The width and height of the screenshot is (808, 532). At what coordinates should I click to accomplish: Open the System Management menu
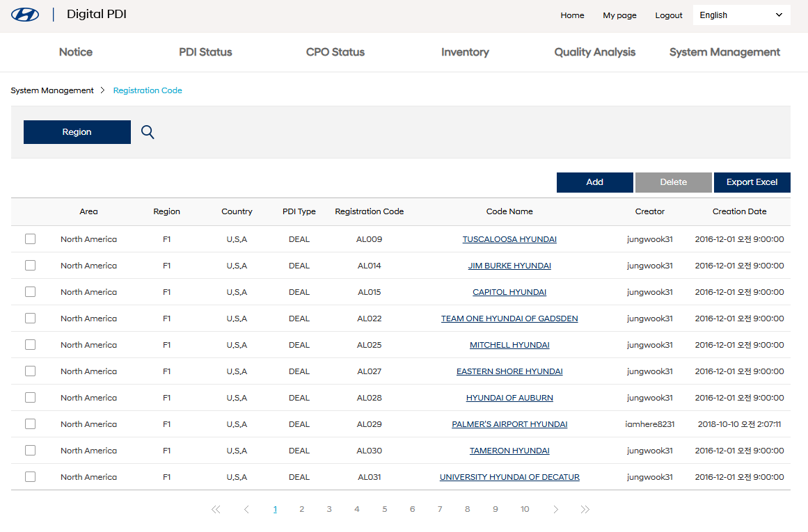pos(724,52)
